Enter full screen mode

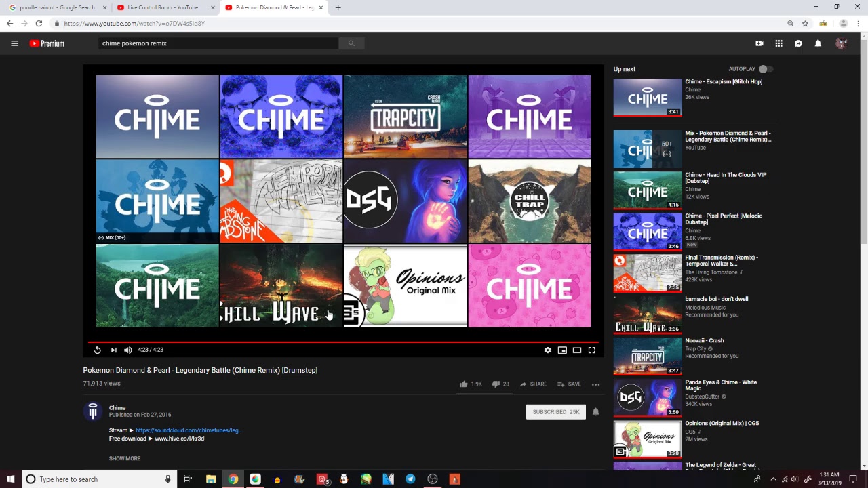[x=592, y=350]
